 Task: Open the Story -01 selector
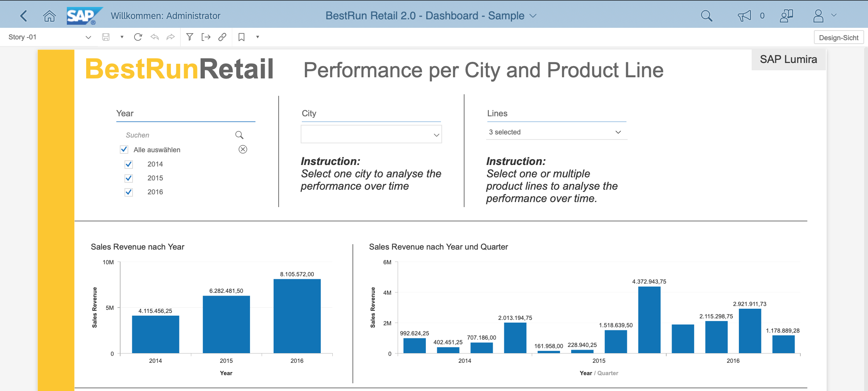pos(49,37)
